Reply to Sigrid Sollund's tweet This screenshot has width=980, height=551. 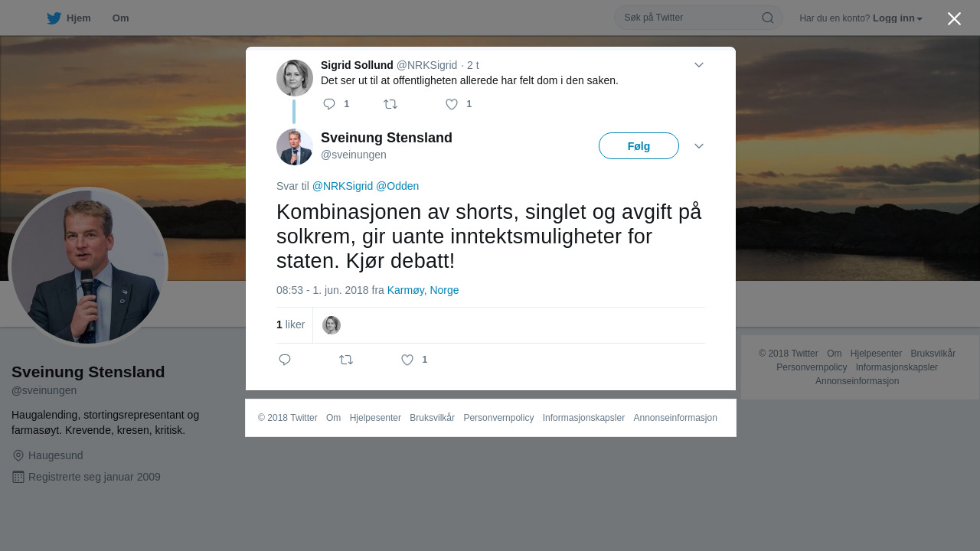point(329,104)
